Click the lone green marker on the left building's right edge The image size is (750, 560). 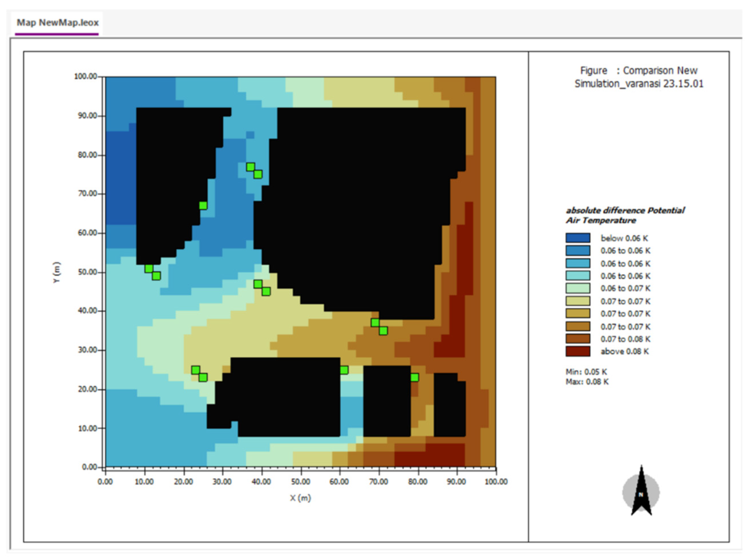203,205
